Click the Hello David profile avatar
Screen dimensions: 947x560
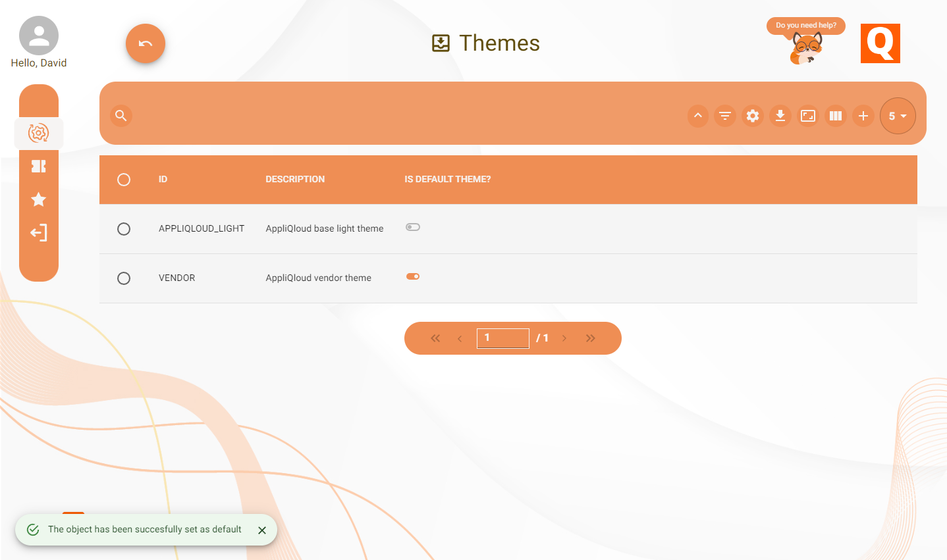click(38, 35)
